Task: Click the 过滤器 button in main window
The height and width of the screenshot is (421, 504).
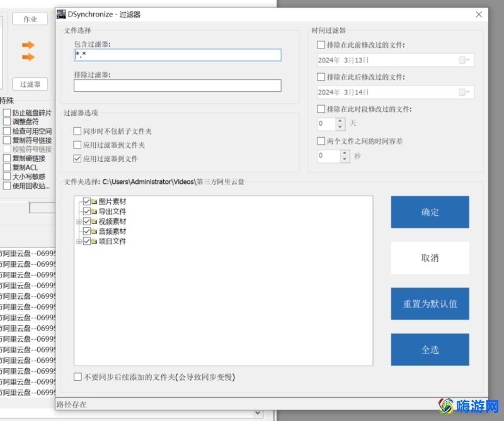Action: tap(30, 84)
